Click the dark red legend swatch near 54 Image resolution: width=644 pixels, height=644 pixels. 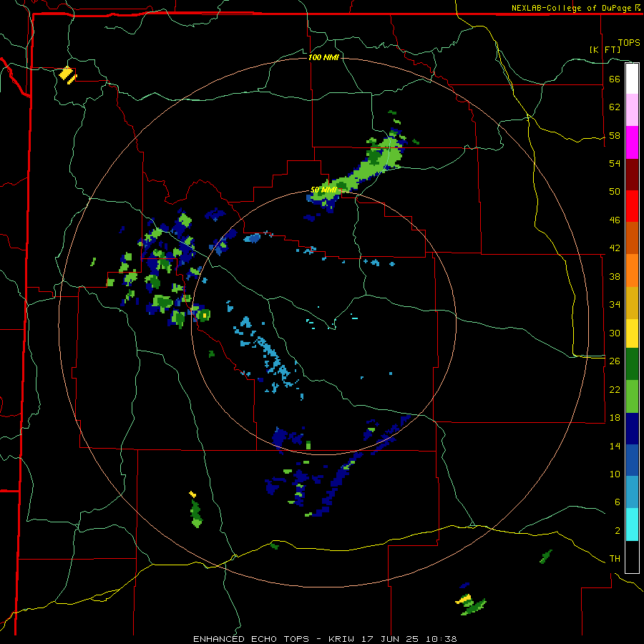pyautogui.click(x=632, y=174)
